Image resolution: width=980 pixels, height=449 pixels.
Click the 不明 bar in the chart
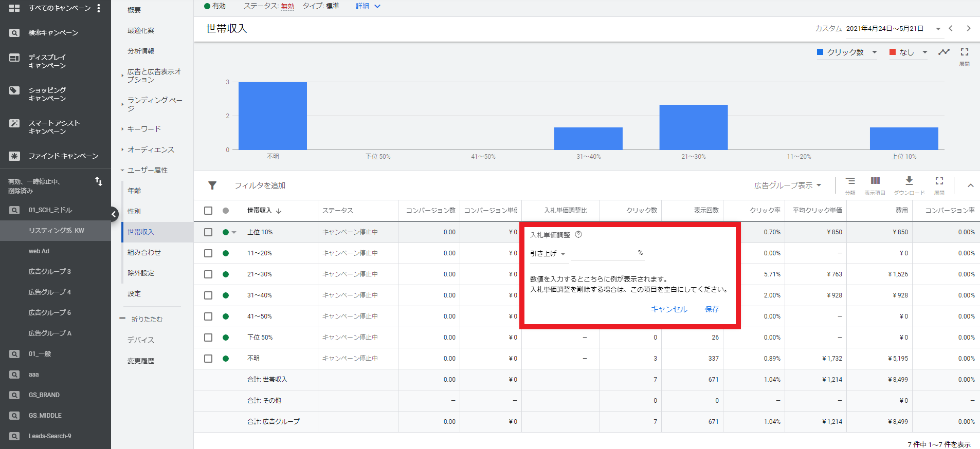tap(273, 116)
